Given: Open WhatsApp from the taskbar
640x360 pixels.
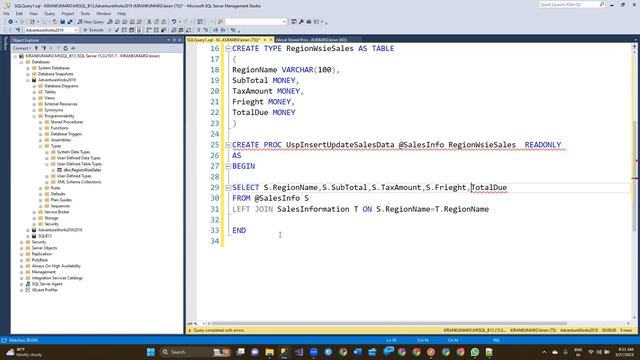Looking at the screenshot, I should [475, 352].
